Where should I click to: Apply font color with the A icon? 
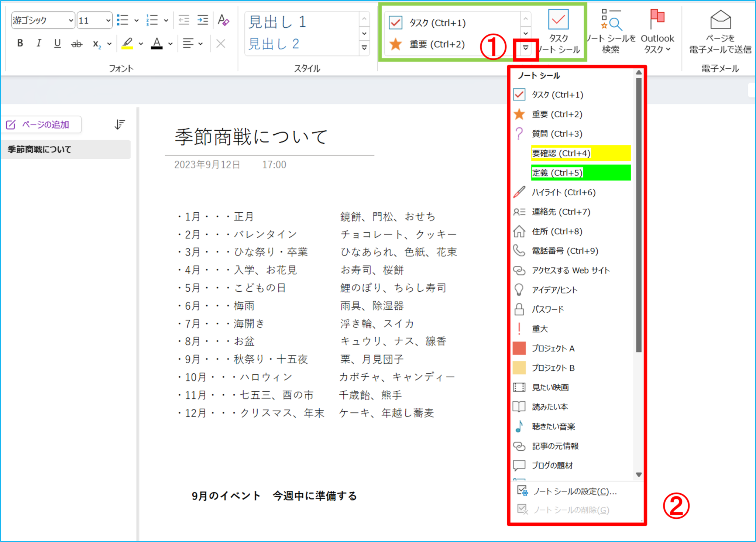point(157,44)
